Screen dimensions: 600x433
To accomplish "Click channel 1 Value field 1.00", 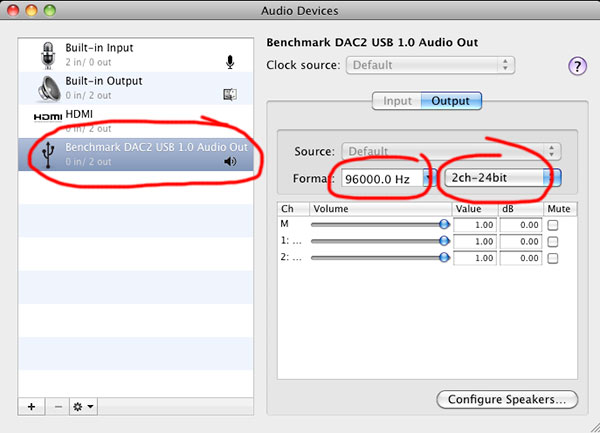I will [x=475, y=241].
